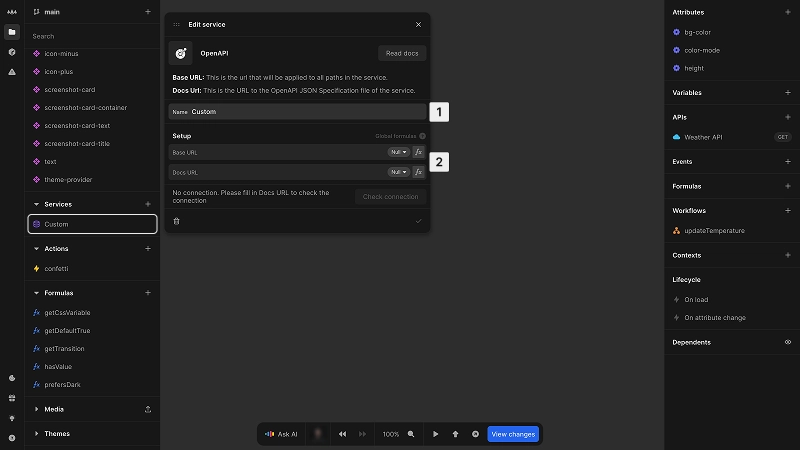Select the Custom service
This screenshot has height=450, width=800.
[x=92, y=224]
